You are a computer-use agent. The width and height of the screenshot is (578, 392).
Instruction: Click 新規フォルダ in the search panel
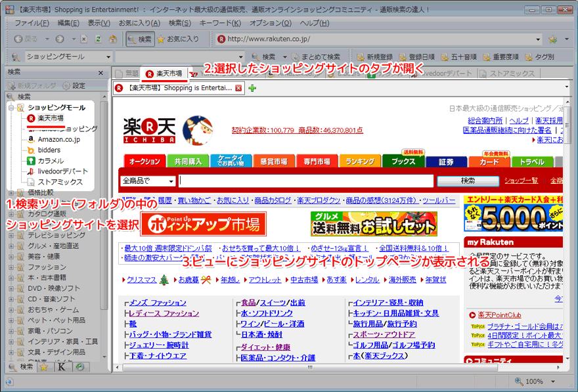click(x=32, y=86)
